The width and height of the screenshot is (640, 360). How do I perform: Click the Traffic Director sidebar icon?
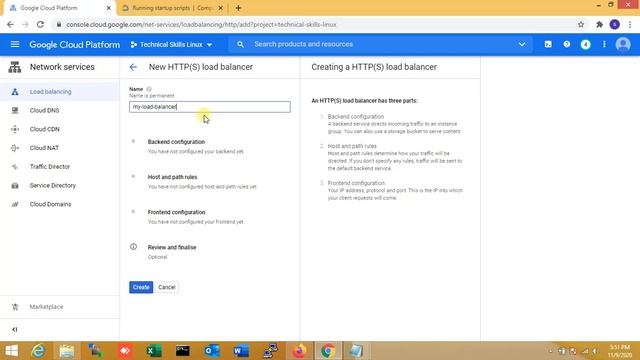coord(15,167)
